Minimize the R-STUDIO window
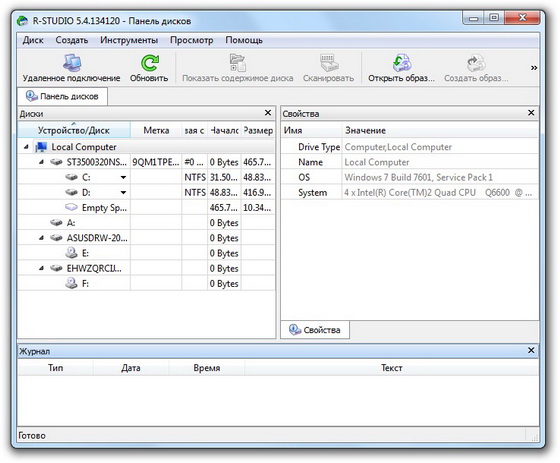This screenshot has height=463, width=560. click(474, 18)
